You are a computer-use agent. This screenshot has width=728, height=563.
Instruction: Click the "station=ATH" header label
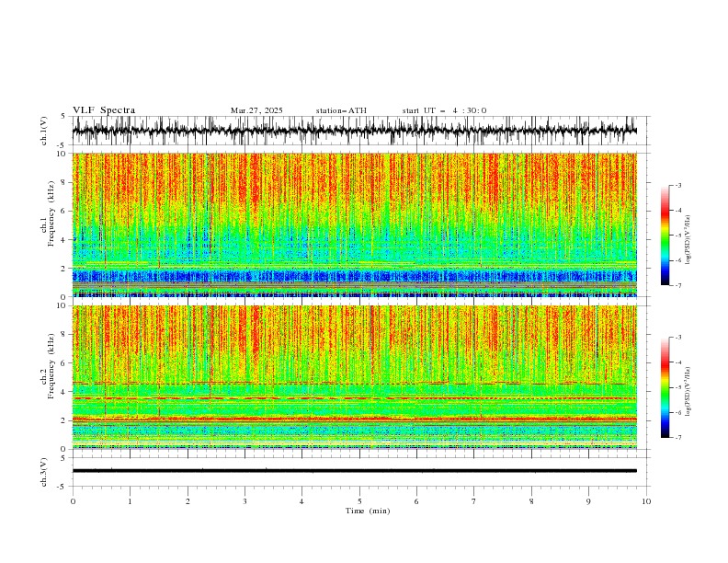coord(341,110)
